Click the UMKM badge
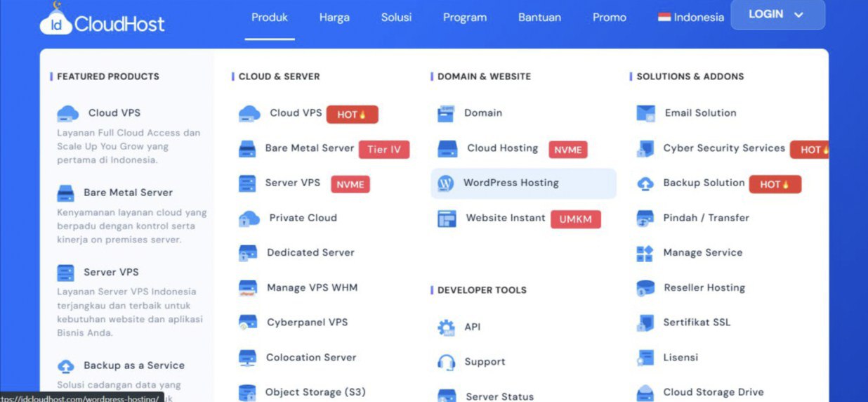Viewport: 868px width, 402px height. [x=576, y=219]
